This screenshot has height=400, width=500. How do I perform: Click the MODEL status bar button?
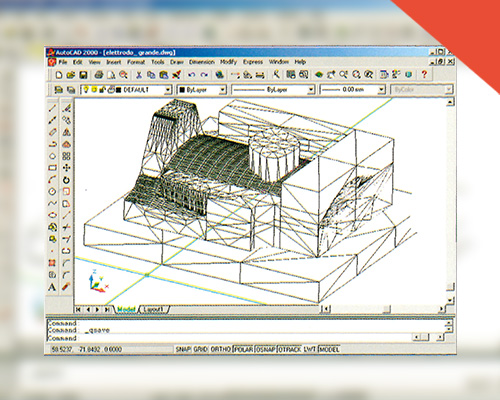(329, 349)
